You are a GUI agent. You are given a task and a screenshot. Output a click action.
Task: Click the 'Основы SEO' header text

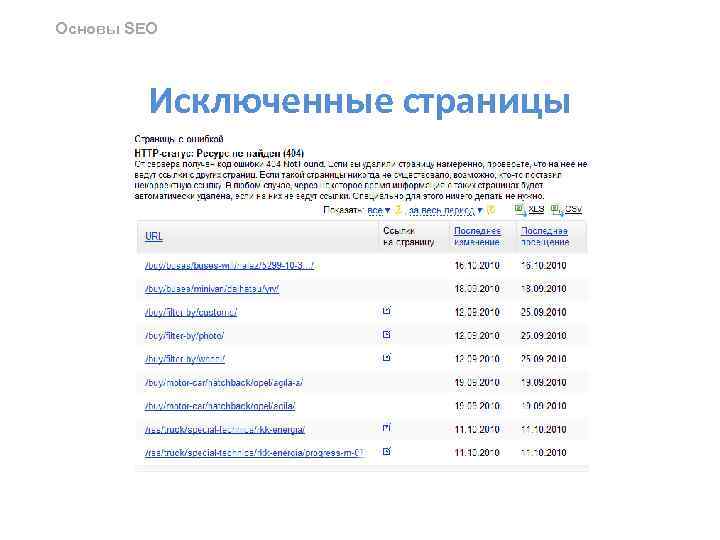point(106,28)
